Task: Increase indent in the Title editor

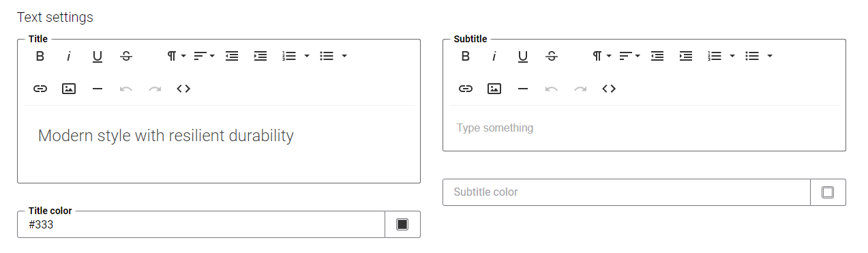Action: [x=260, y=56]
